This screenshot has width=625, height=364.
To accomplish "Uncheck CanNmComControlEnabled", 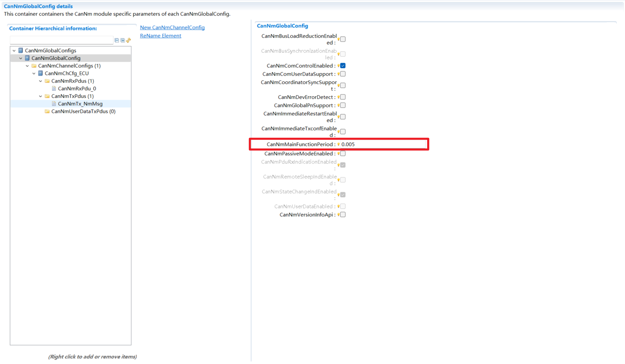I will [343, 65].
